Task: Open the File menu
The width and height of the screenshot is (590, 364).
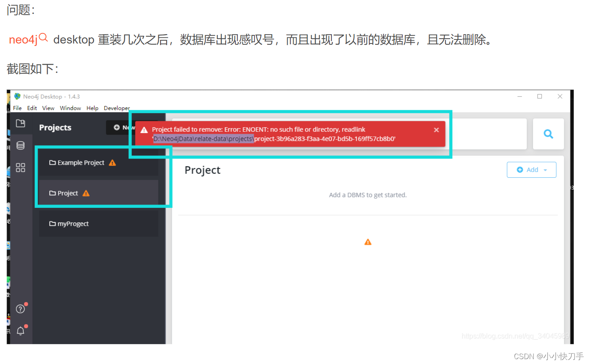Action: 17,108
